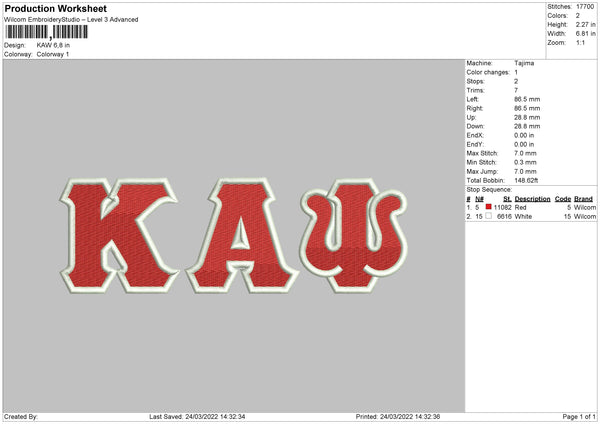The width and height of the screenshot is (600, 424).
Task: Click the red color swatch in stop sequence
Action: [x=488, y=207]
